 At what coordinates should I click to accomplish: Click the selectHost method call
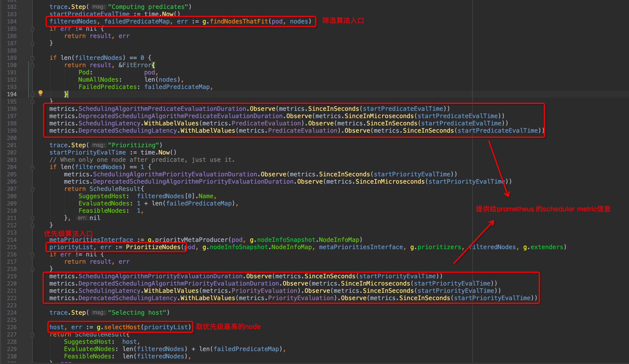click(122, 327)
